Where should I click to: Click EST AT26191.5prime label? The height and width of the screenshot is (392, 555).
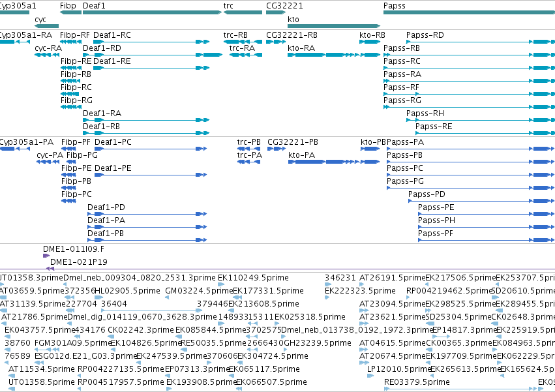(392, 278)
